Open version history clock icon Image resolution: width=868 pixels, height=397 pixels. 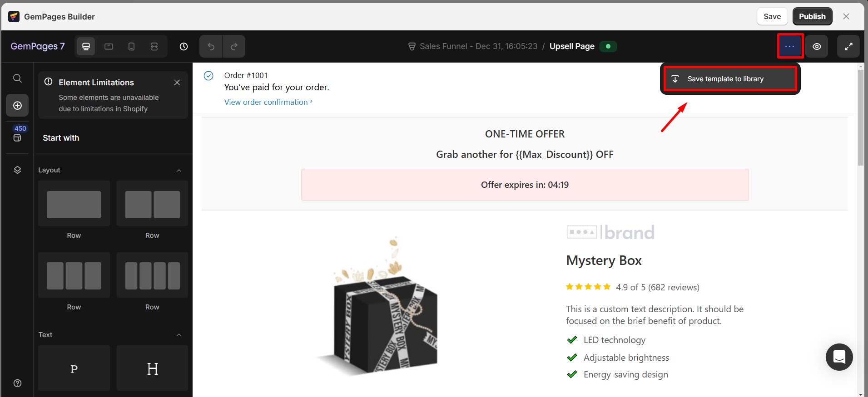point(183,46)
